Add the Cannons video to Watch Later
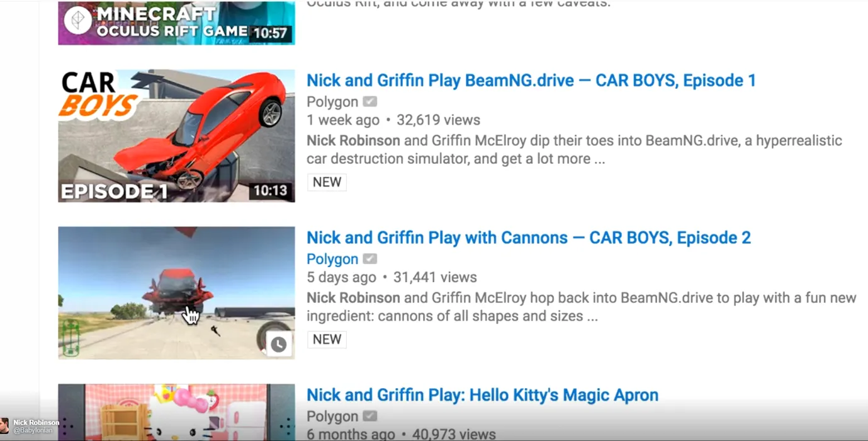 (x=278, y=344)
